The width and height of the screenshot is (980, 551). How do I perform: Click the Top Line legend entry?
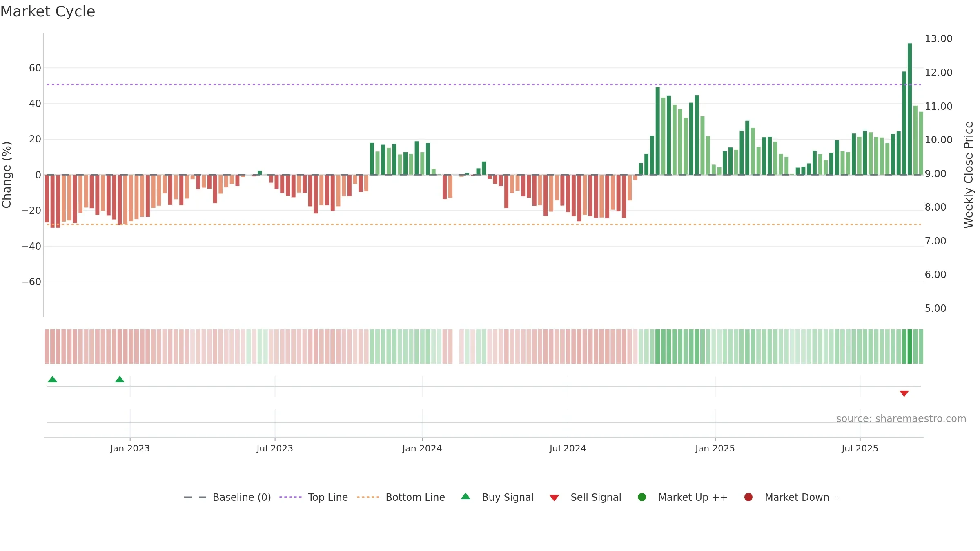click(x=314, y=497)
